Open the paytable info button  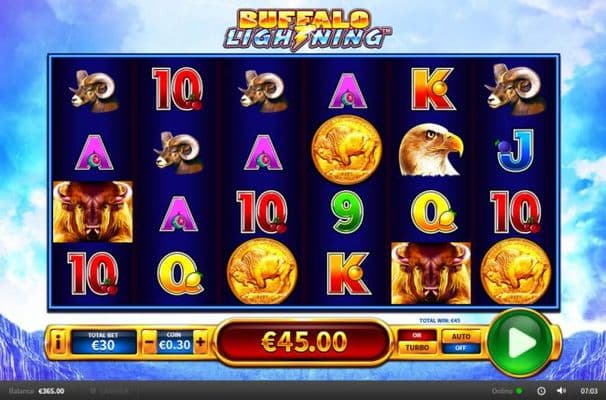coord(58,342)
